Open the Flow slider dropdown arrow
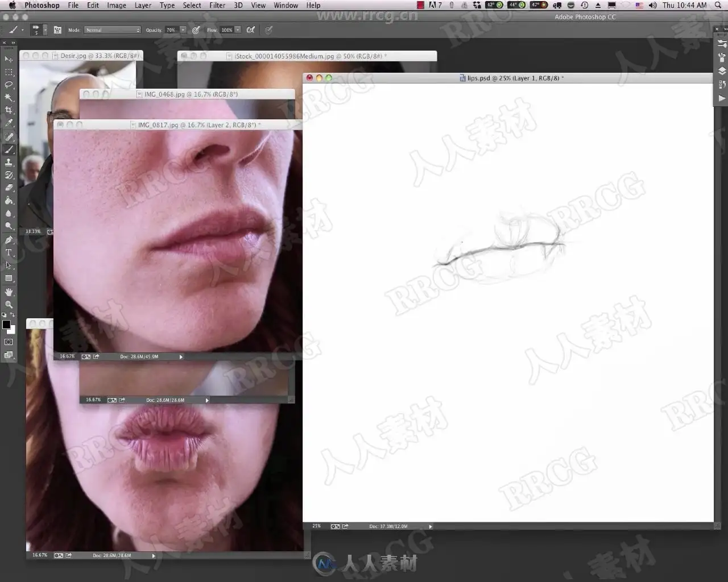This screenshot has width=728, height=582. point(238,30)
